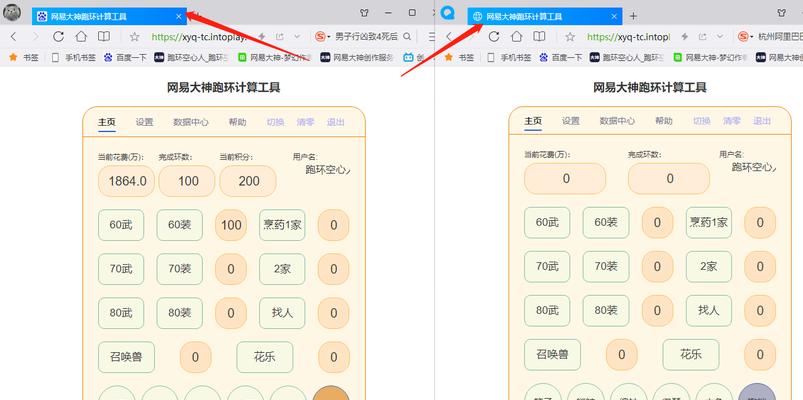The width and height of the screenshot is (803, 400).
Task: Select 网易大神跑环计算工具 browser tab in right window
Action: click(x=545, y=16)
